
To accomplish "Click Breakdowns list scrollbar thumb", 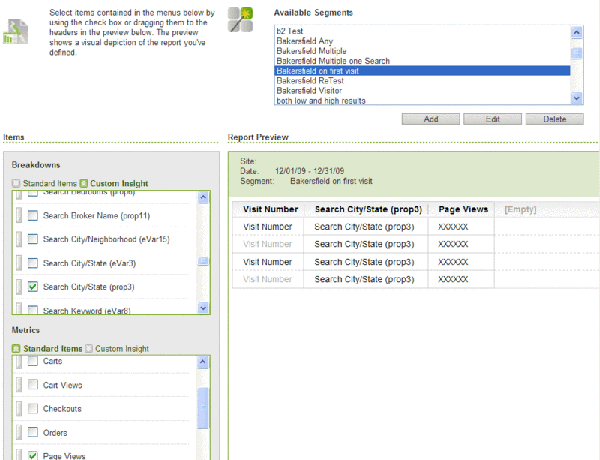I will click(x=203, y=261).
